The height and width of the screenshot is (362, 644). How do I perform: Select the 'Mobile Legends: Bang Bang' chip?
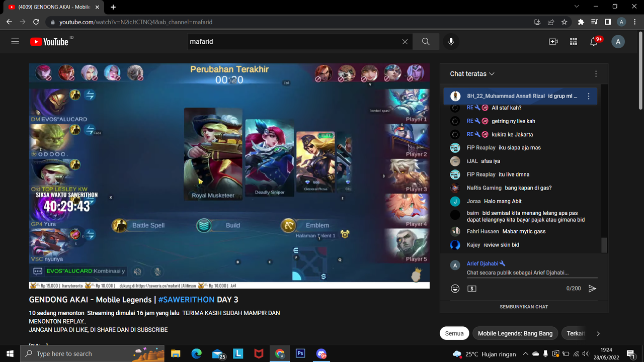(x=515, y=333)
